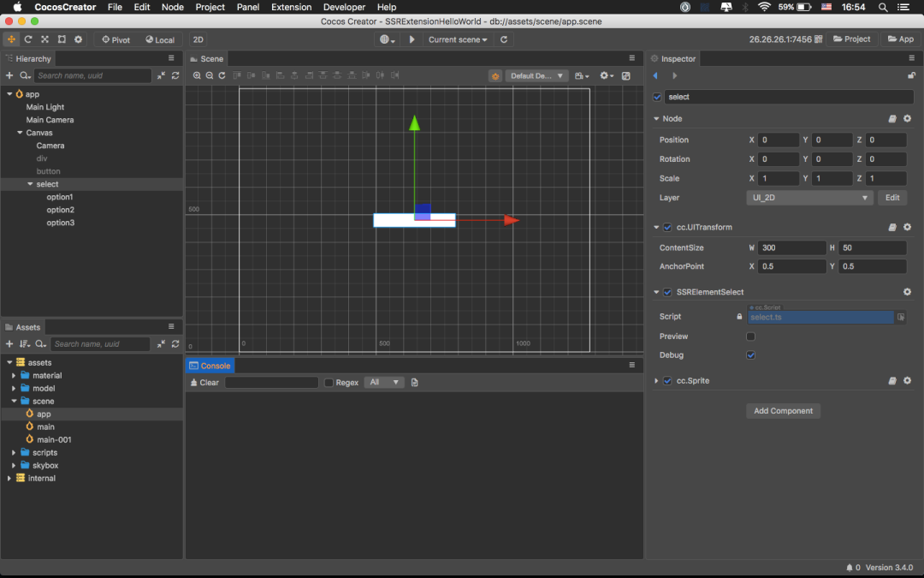Click the Add Component button
The width and height of the screenshot is (924, 578).
[783, 411]
